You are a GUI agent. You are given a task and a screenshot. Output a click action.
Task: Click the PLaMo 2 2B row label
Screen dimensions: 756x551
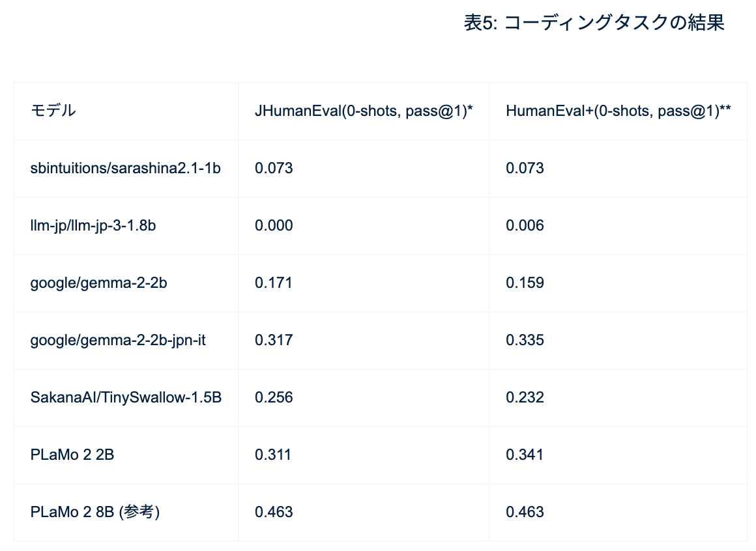click(72, 455)
